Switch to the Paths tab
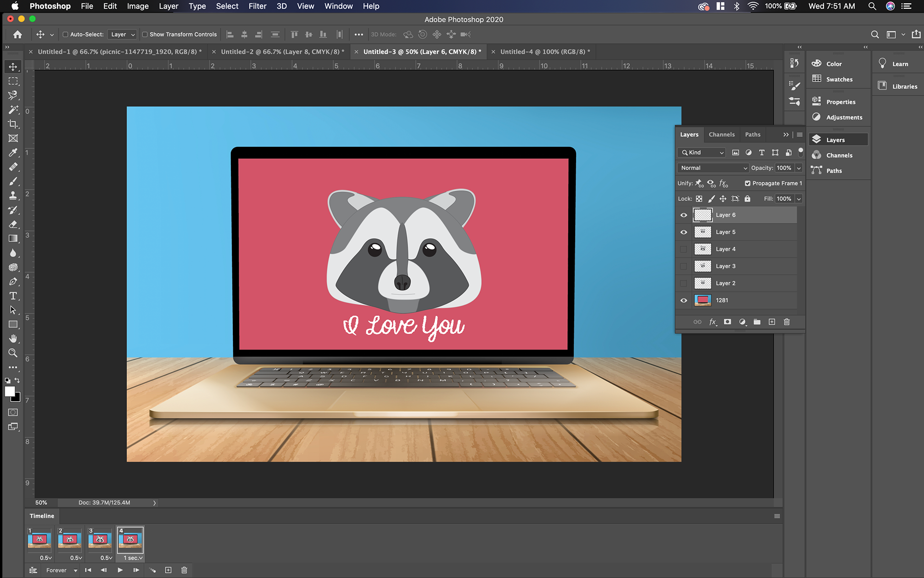The height and width of the screenshot is (578, 924). click(x=753, y=135)
